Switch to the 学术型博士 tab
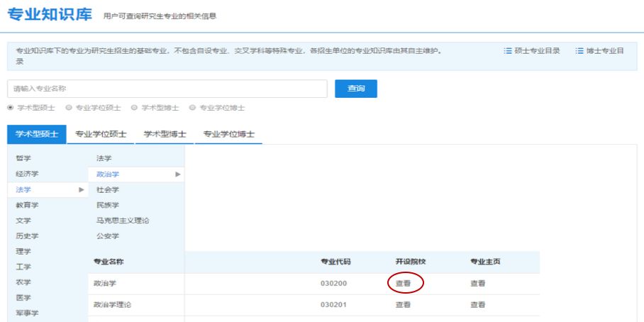Image resolution: width=644 pixels, height=322 pixels. pos(165,134)
